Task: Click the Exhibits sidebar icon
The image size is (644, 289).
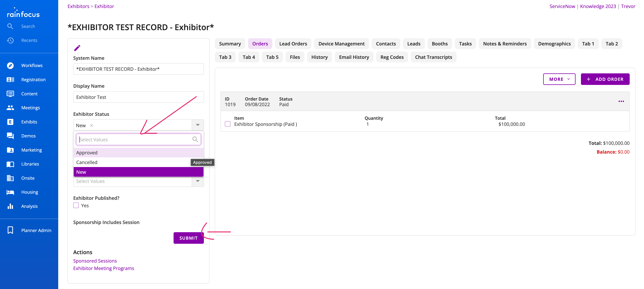Action: (x=10, y=122)
